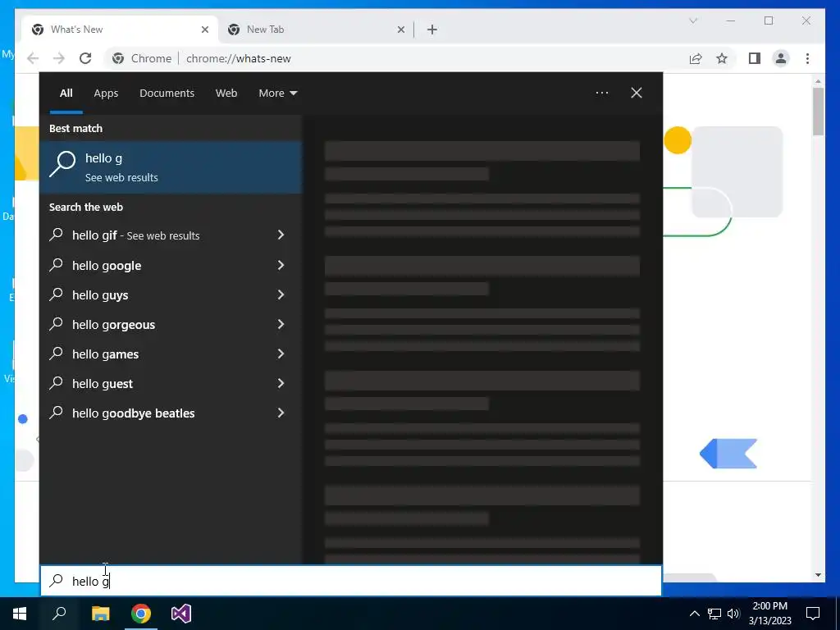Viewport: 840px width, 630px height.
Task: Expand the hello gif result arrow
Action: (281, 235)
